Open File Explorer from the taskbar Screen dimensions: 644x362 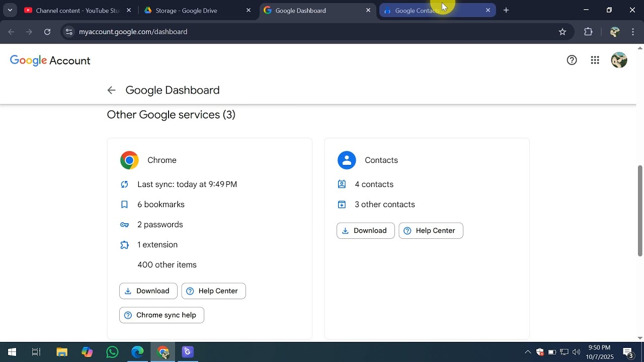(x=62, y=352)
